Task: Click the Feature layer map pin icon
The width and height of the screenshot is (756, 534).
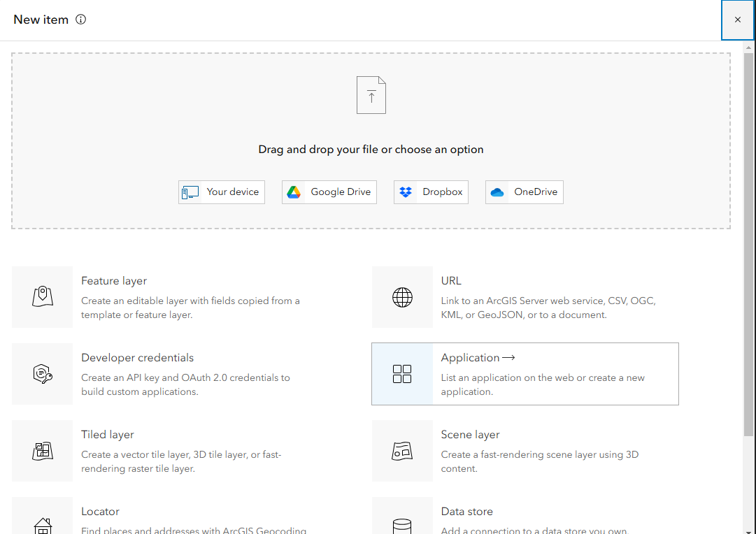Action: click(43, 296)
